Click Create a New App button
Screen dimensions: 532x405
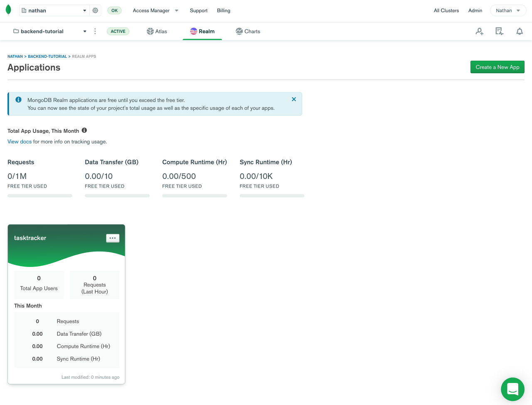pos(498,67)
